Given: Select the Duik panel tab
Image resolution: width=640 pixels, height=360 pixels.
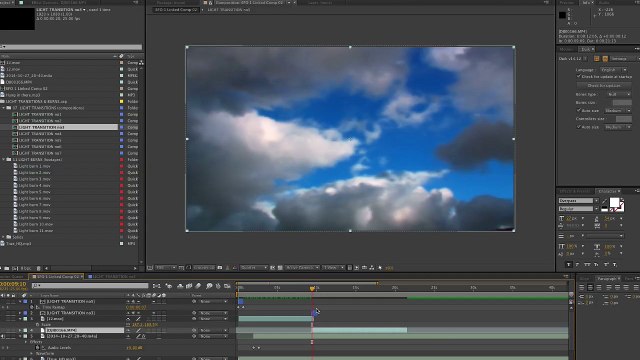Looking at the screenshot, I should [586, 49].
